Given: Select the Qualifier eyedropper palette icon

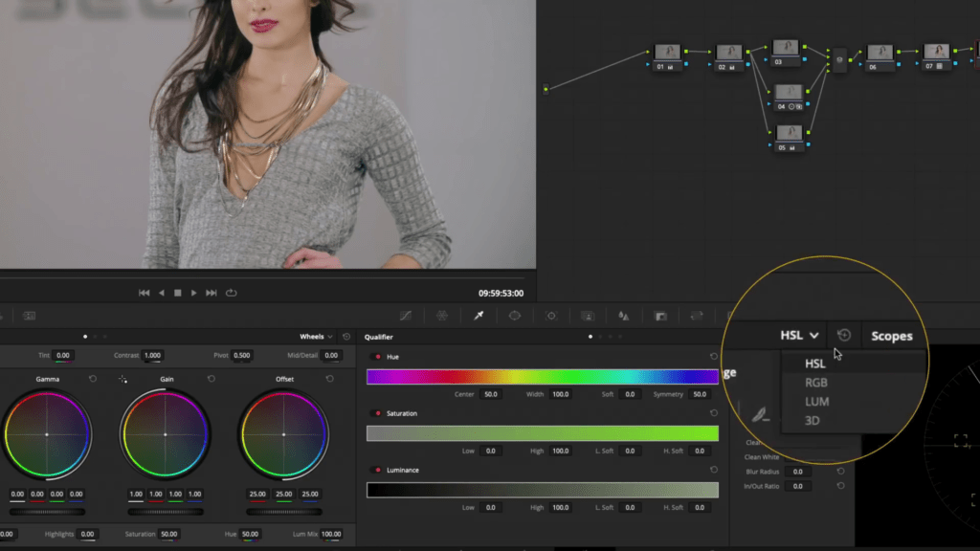Looking at the screenshot, I should point(479,316).
